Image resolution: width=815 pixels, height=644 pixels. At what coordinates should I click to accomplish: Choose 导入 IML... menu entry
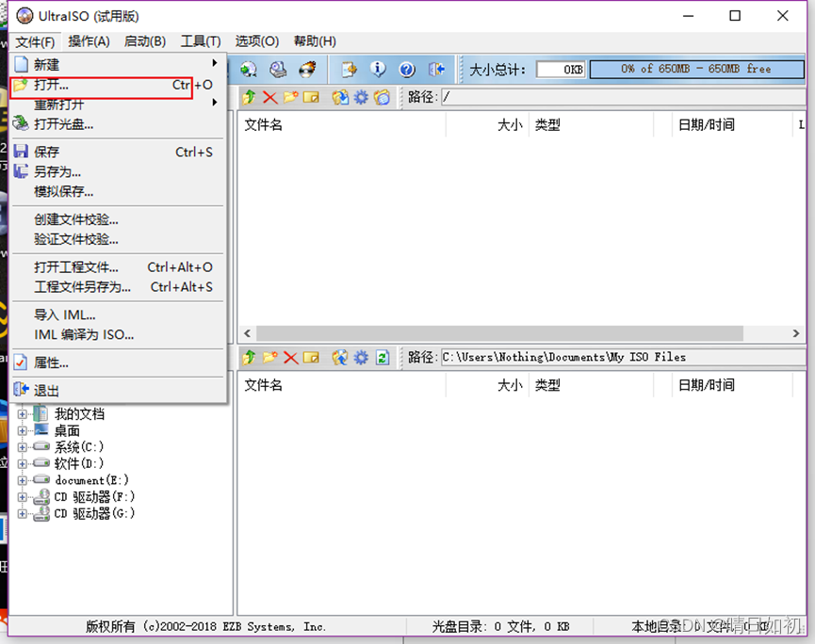(118, 314)
